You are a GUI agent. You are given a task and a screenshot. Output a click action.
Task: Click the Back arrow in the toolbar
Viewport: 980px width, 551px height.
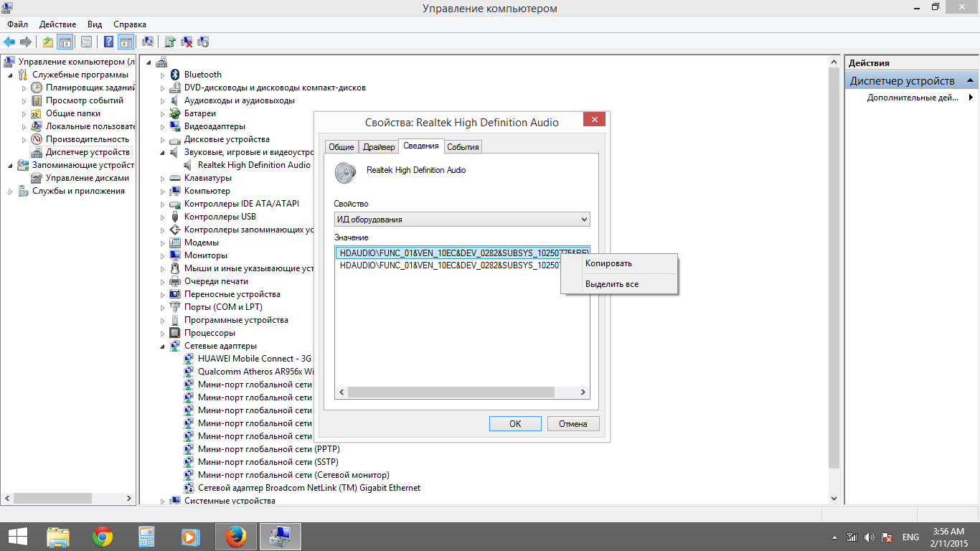10,42
